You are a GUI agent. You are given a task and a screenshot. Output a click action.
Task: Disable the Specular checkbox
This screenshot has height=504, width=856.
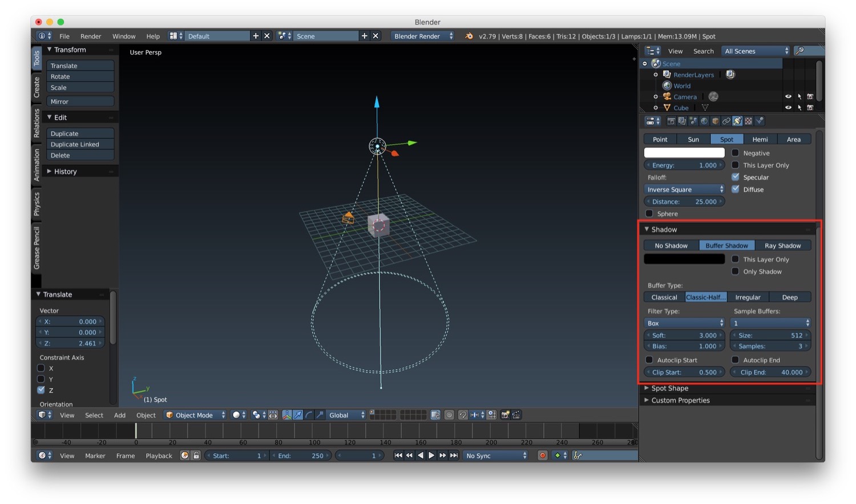coord(736,177)
